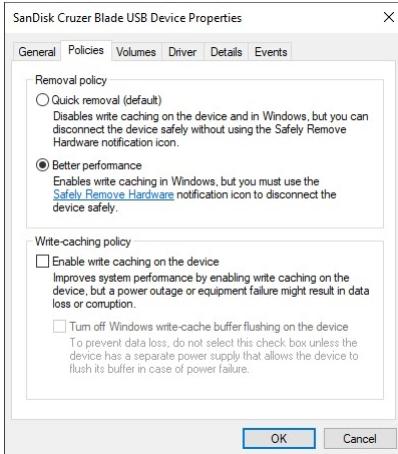Image resolution: width=398 pixels, height=454 pixels.
Task: Click the SanDisk Cruzer Blade title bar
Action: 127,18
